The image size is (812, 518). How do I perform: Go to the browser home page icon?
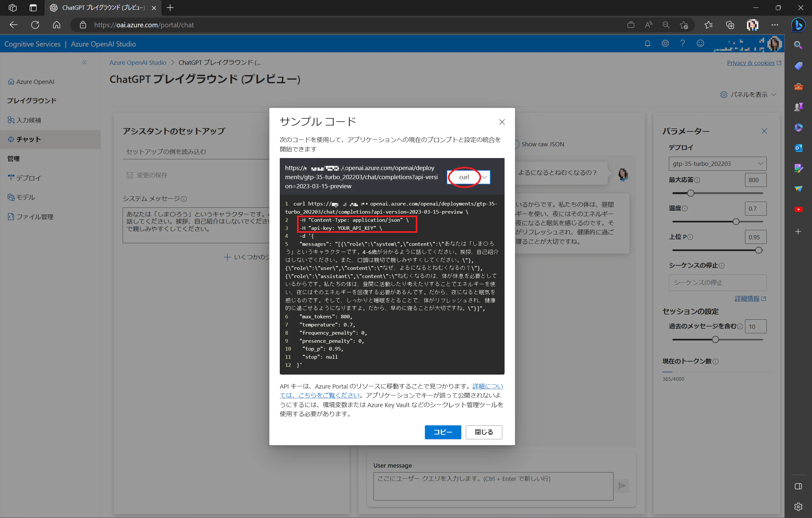[57, 25]
